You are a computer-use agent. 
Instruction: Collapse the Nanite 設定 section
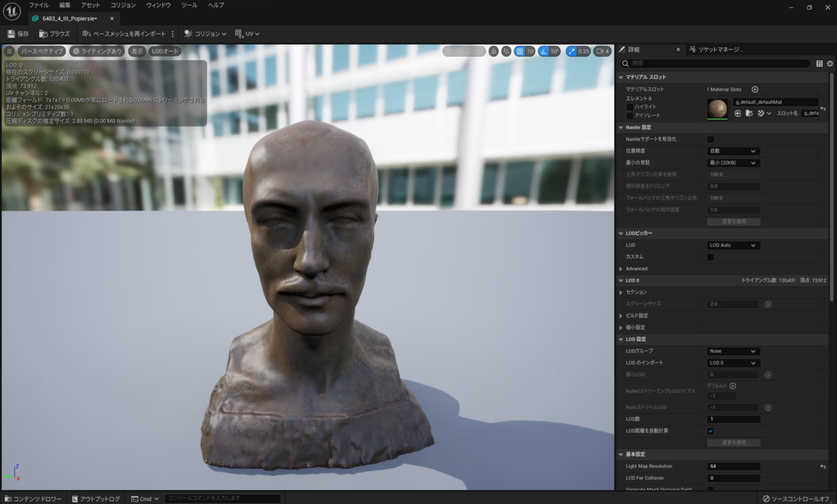(621, 128)
